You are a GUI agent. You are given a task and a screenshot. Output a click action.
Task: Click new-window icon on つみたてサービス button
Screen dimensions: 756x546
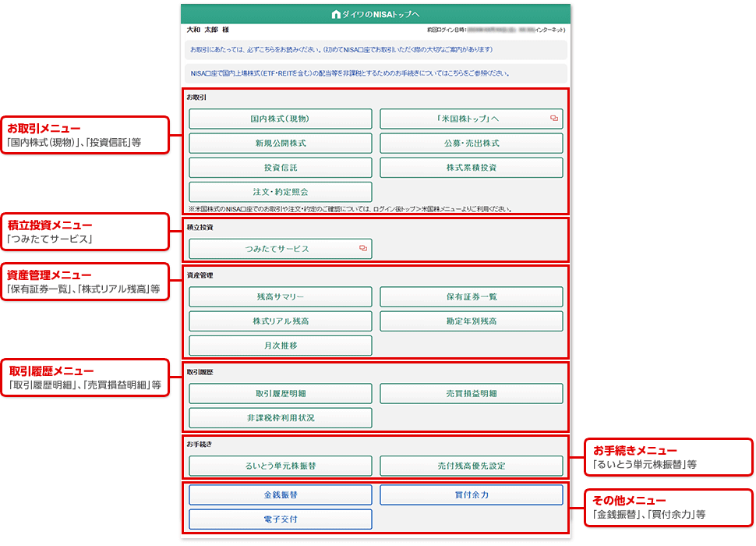pos(363,249)
